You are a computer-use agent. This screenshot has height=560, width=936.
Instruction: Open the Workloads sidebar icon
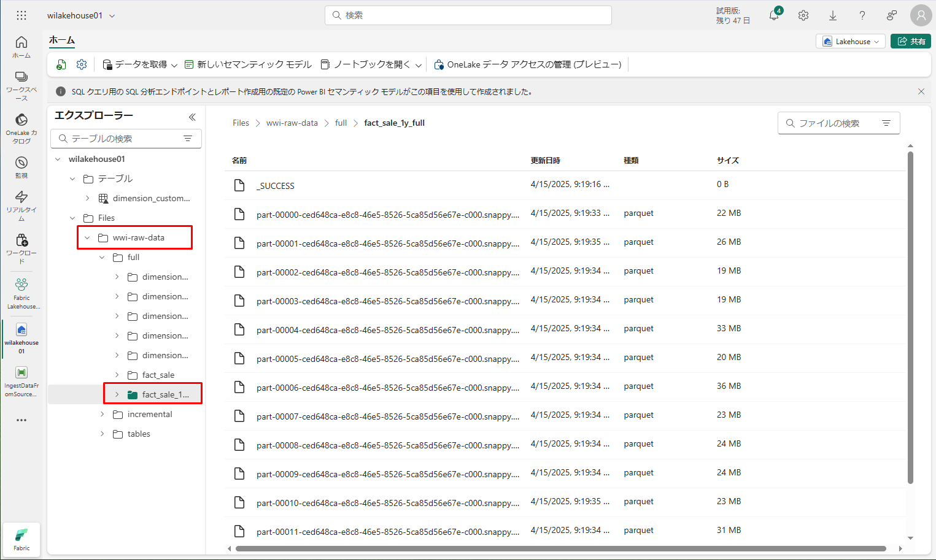click(21, 247)
